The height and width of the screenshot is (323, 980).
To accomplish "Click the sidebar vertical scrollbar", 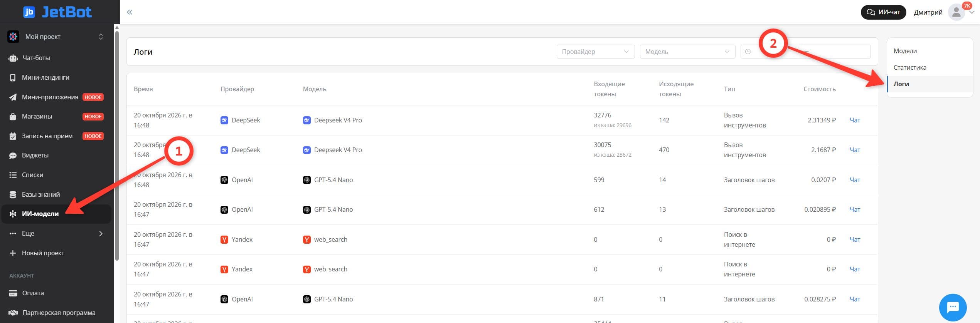I will pos(117,142).
